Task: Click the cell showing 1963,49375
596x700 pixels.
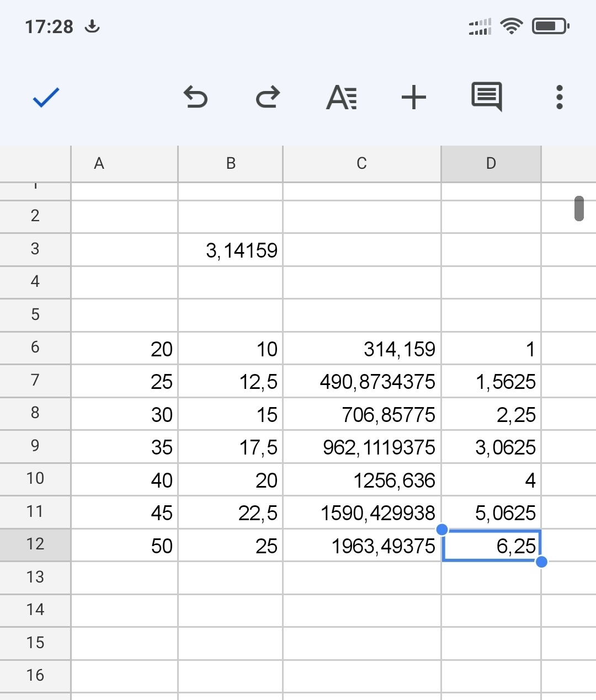Action: 361,546
